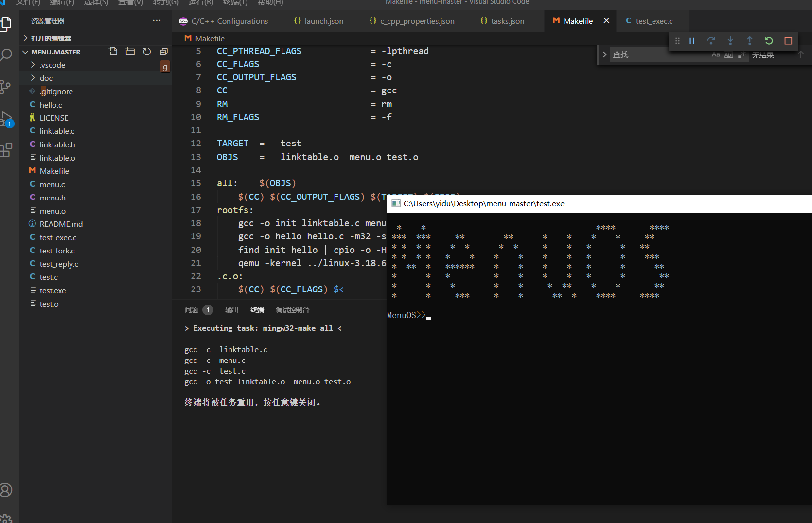Viewport: 812px width, 523px height.
Task: Click the Step Over debug icon
Action: point(711,41)
